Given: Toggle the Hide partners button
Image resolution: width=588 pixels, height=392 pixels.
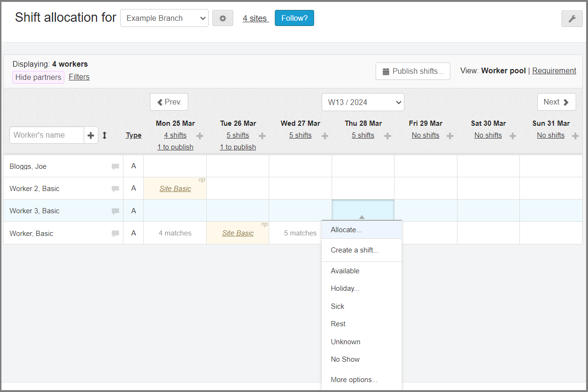Looking at the screenshot, I should pyautogui.click(x=38, y=77).
